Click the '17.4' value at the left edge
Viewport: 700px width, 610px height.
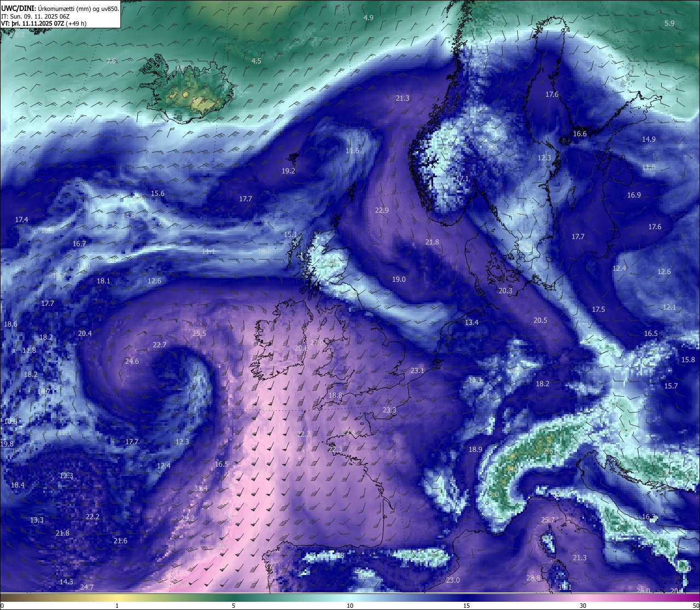coord(21,219)
